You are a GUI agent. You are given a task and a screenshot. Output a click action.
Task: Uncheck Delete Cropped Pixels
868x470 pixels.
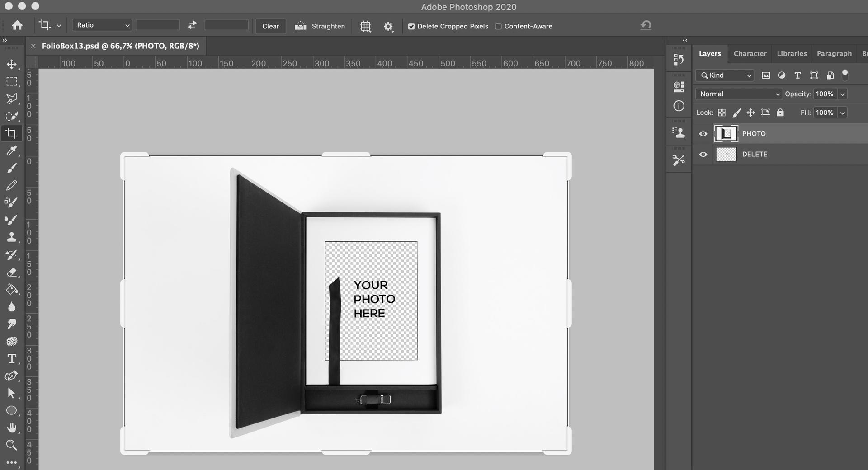tap(411, 26)
